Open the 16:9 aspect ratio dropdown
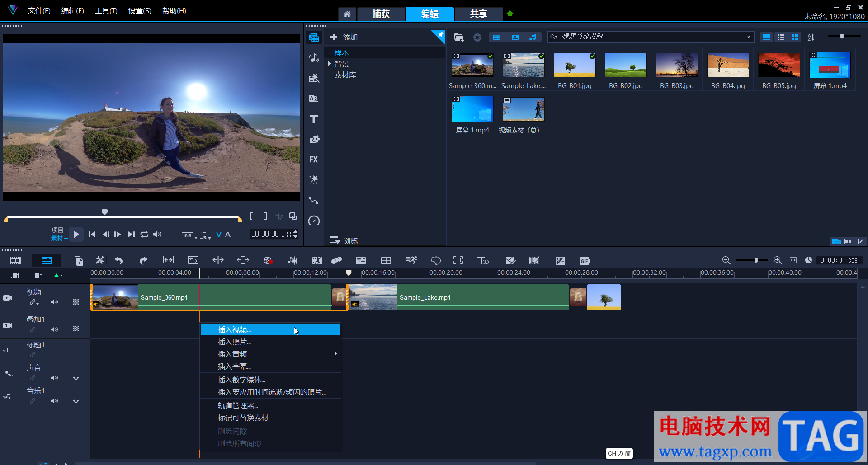 point(189,235)
